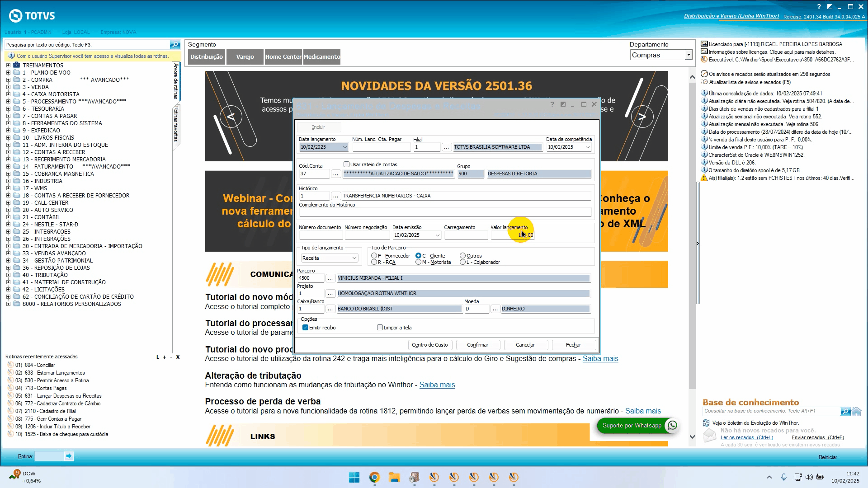The image size is (868, 488).
Task: Expand the 7 - CONTAS A PAGAR tree node
Action: (x=8, y=116)
